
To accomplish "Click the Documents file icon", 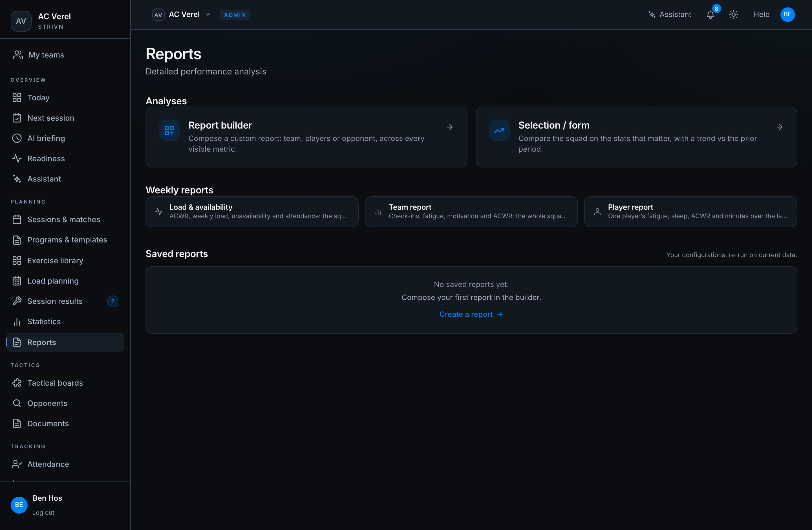I will pyautogui.click(x=17, y=424).
